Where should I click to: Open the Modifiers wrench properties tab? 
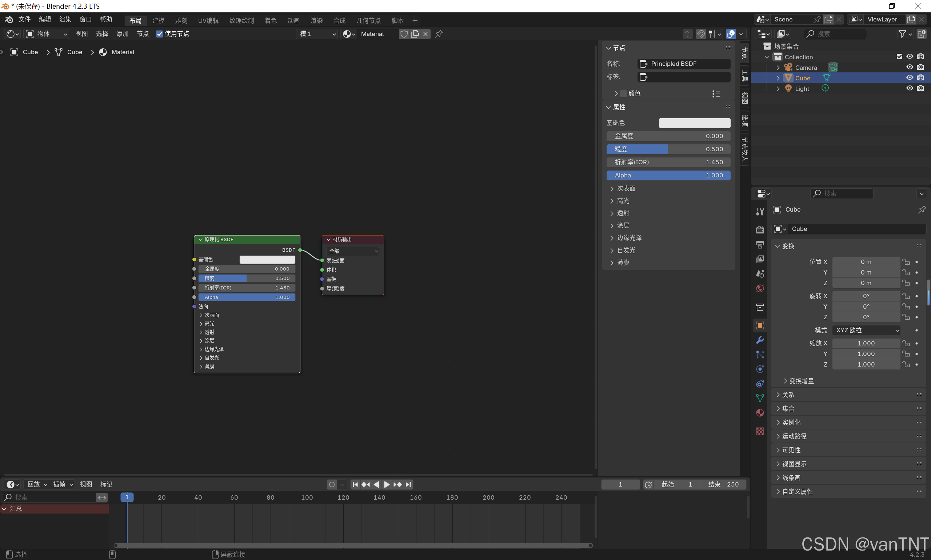760,340
